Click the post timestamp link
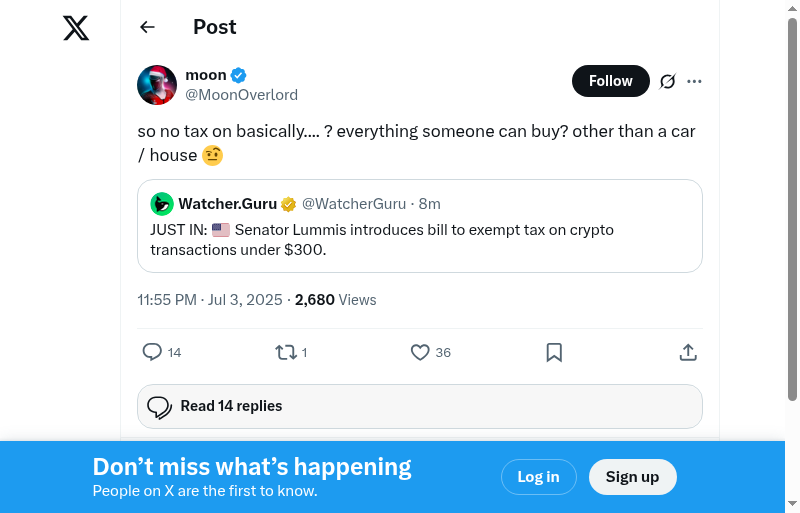Viewport: 800px width, 513px height. tap(211, 299)
